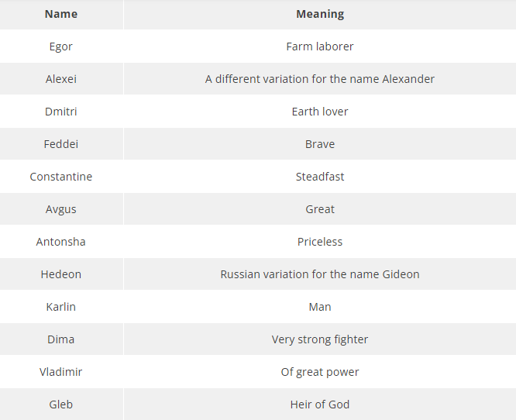Viewport: 516px width, 420px height.
Task: Click the Priceless meaning cell
Action: (320, 242)
